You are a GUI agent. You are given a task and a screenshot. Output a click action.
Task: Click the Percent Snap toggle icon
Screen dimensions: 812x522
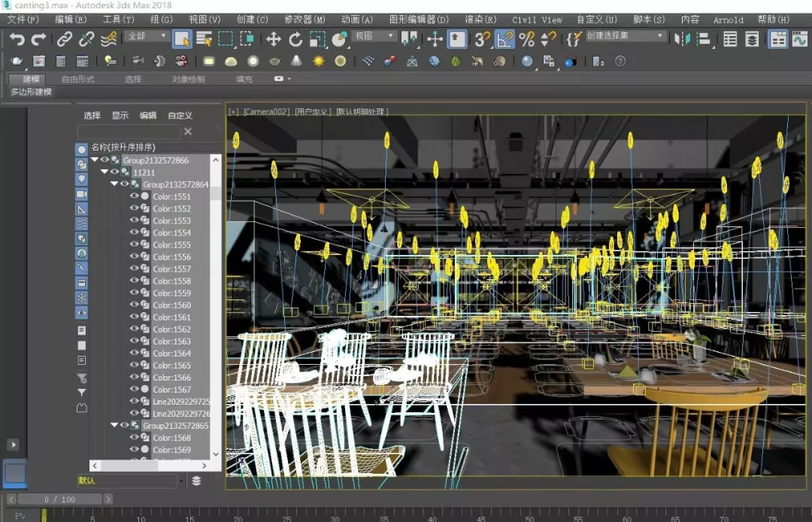527,39
